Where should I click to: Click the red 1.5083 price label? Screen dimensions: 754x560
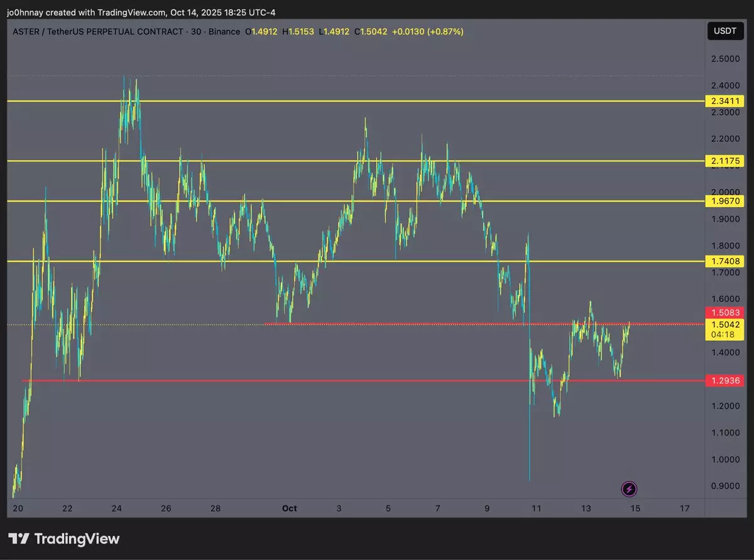point(724,312)
